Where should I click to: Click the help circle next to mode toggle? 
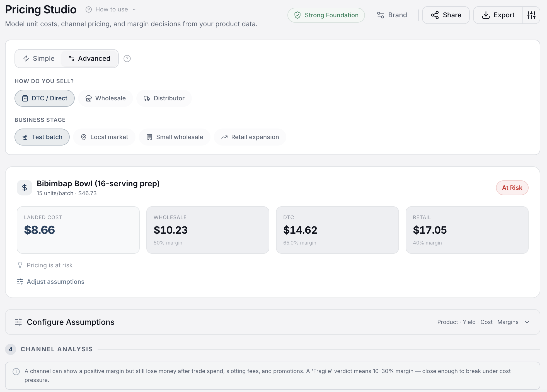127,59
